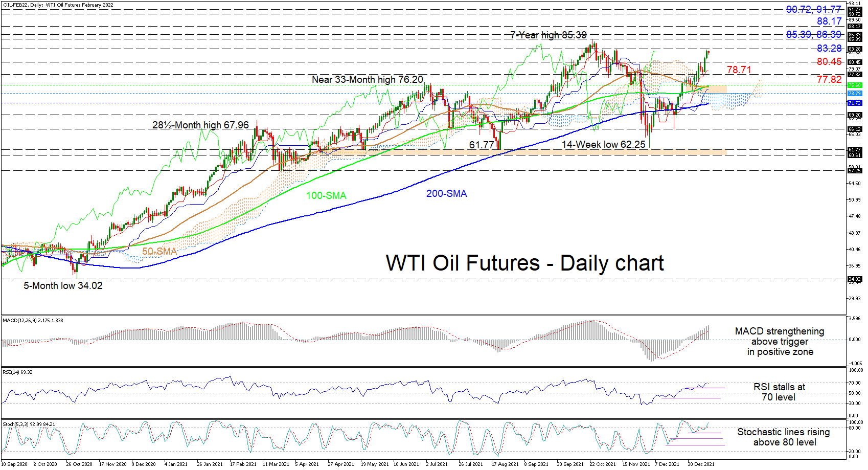
Task: Click the 'MACD(12,26,9) 2.175 1.338' indicator label
Action: (33, 321)
